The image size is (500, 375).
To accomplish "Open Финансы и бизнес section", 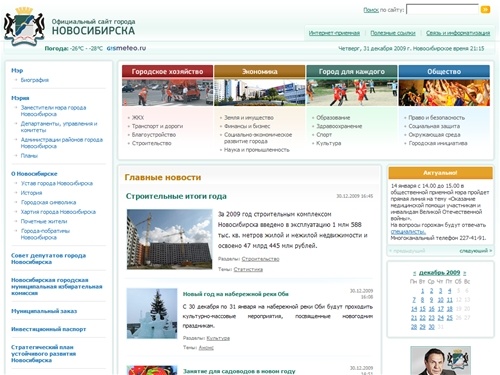I will coord(247,126).
